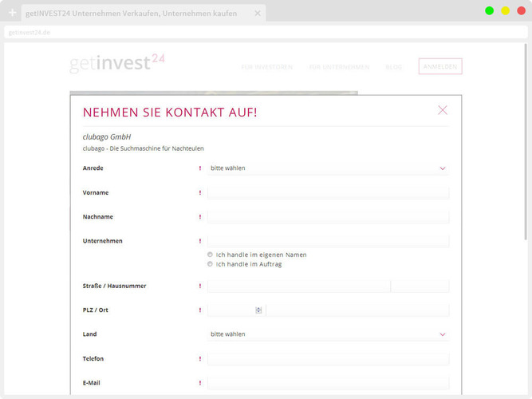Screen dimensions: 532x399
Task: Select 'Ich handle im Auftrag' option
Action: [210, 264]
